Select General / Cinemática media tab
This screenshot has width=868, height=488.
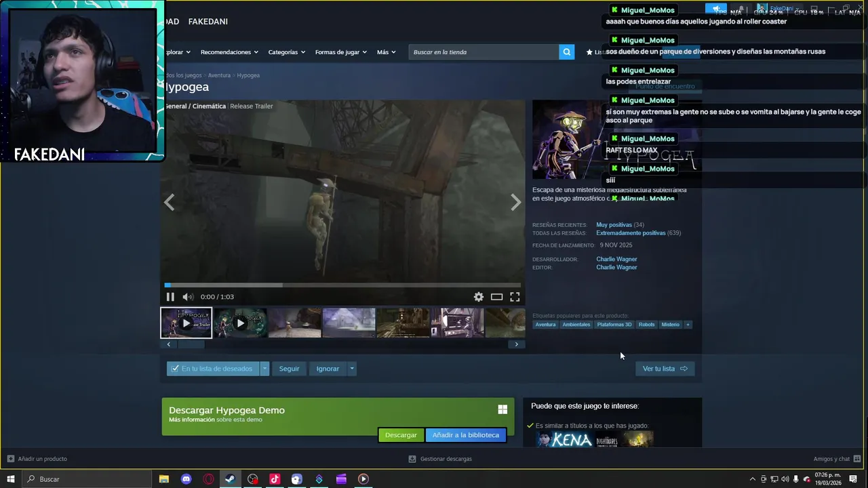point(195,106)
